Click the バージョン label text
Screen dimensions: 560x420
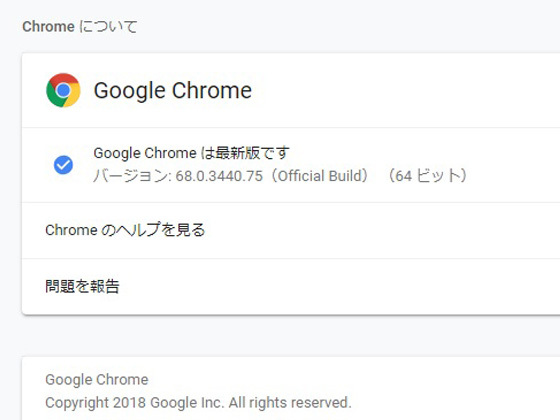pyautogui.click(x=132, y=176)
